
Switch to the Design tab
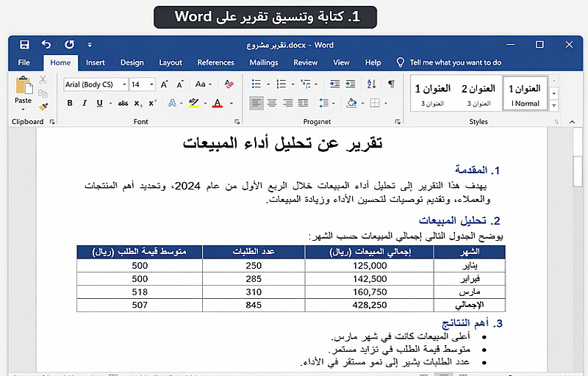[x=132, y=62]
